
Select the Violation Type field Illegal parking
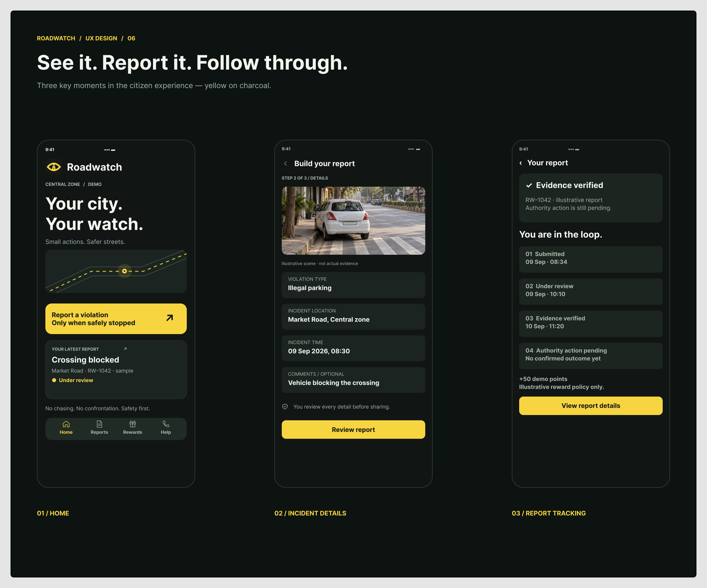353,285
